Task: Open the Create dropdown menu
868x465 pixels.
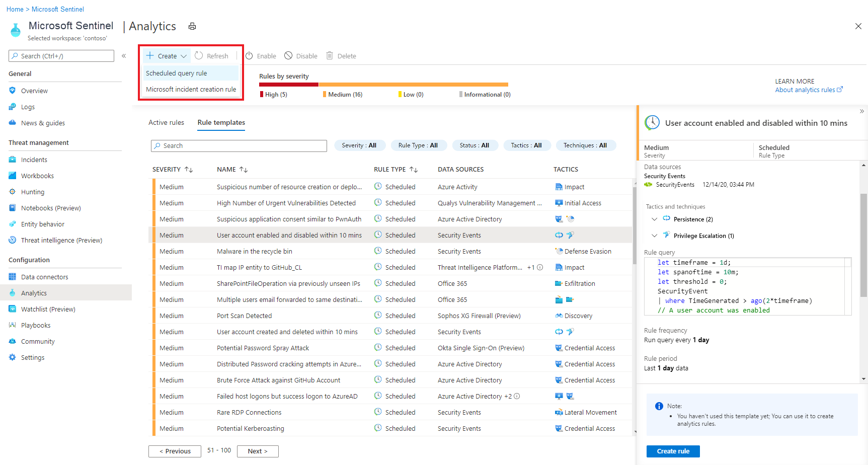Action: coord(167,56)
